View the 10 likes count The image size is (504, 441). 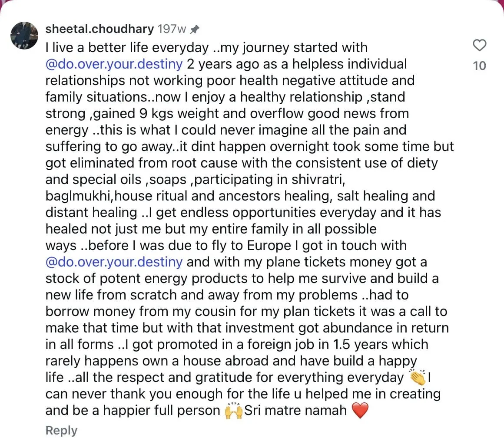[479, 66]
